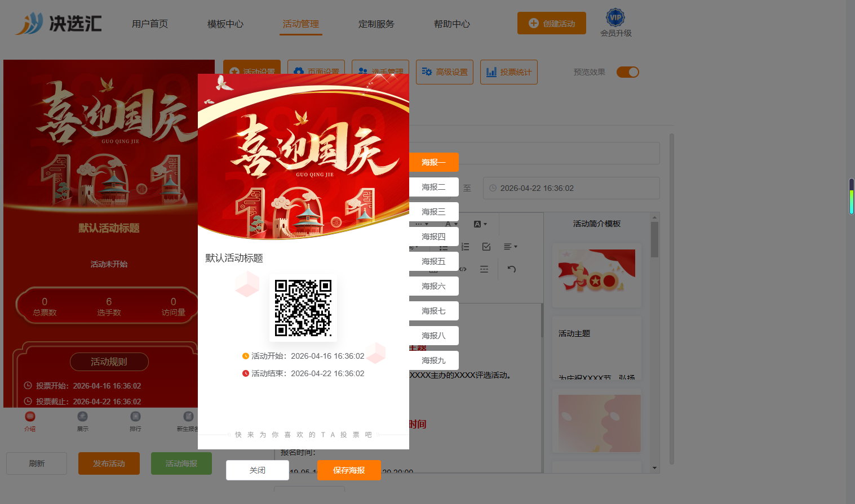This screenshot has height=504, width=855.
Task: Open the 定制服务 menu
Action: (376, 24)
